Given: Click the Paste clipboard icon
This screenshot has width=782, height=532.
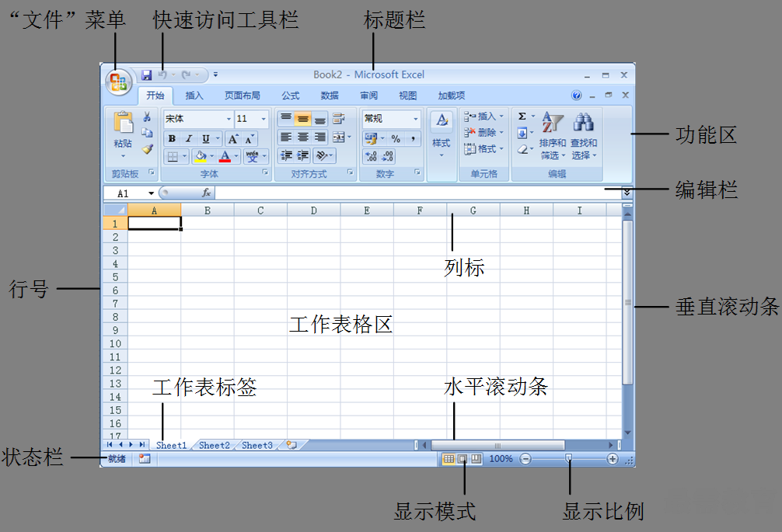Looking at the screenshot, I should pyautogui.click(x=123, y=123).
